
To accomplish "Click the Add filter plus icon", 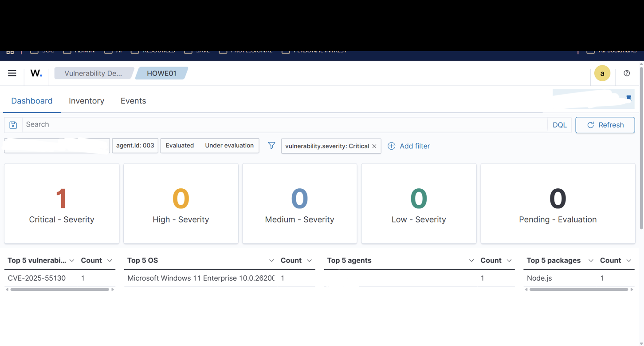I will [x=391, y=146].
